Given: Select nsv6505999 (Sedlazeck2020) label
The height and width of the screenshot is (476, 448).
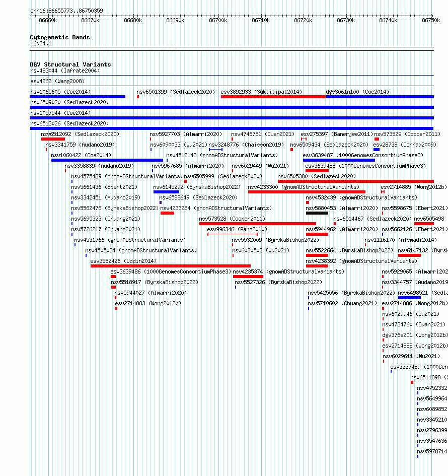Looking at the screenshot, I should [x=223, y=177].
